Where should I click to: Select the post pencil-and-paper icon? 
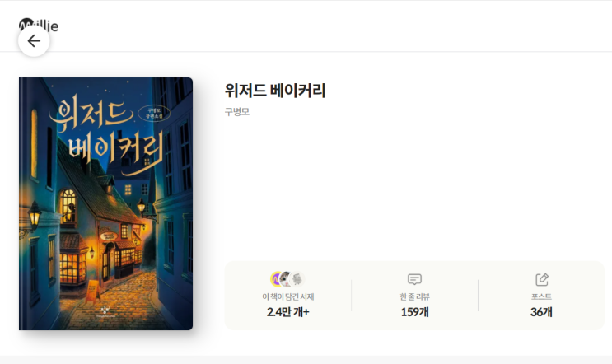[x=542, y=279]
